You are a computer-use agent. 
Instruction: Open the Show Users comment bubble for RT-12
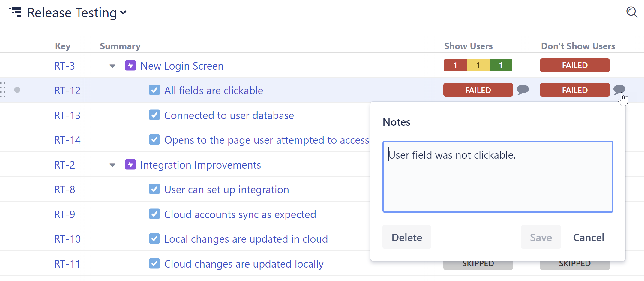(x=523, y=90)
